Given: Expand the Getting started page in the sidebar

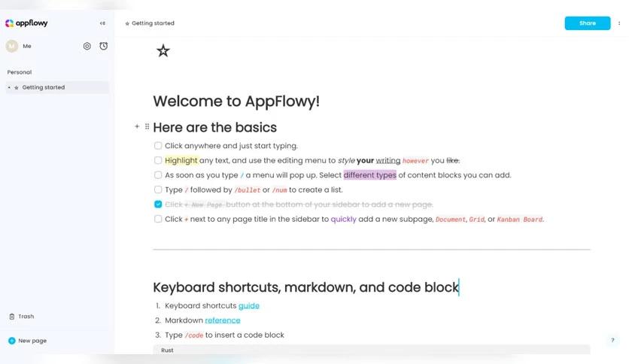Looking at the screenshot, I should click(x=9, y=88).
